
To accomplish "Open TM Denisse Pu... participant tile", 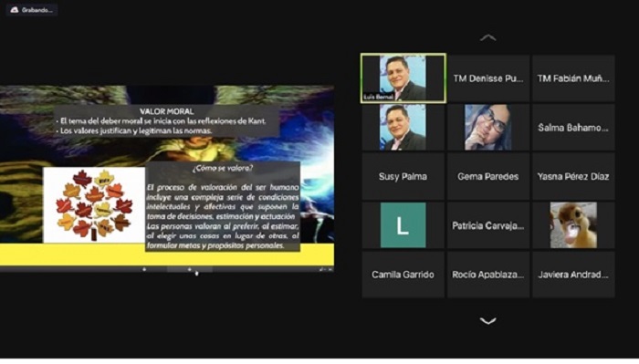I will tap(488, 78).
